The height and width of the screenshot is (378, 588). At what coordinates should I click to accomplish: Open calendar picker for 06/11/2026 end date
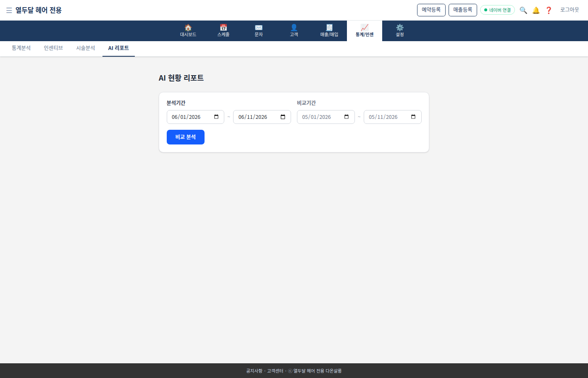pyautogui.click(x=283, y=117)
